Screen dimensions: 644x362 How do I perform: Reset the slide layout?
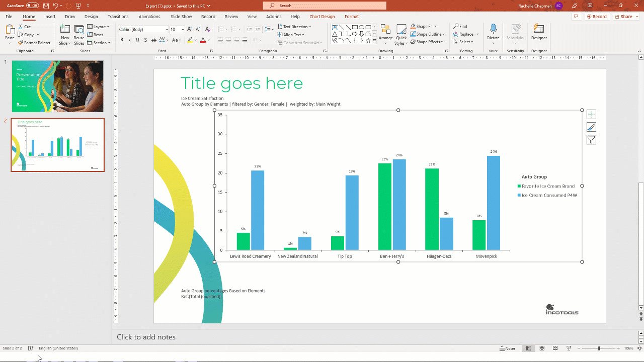(95, 35)
